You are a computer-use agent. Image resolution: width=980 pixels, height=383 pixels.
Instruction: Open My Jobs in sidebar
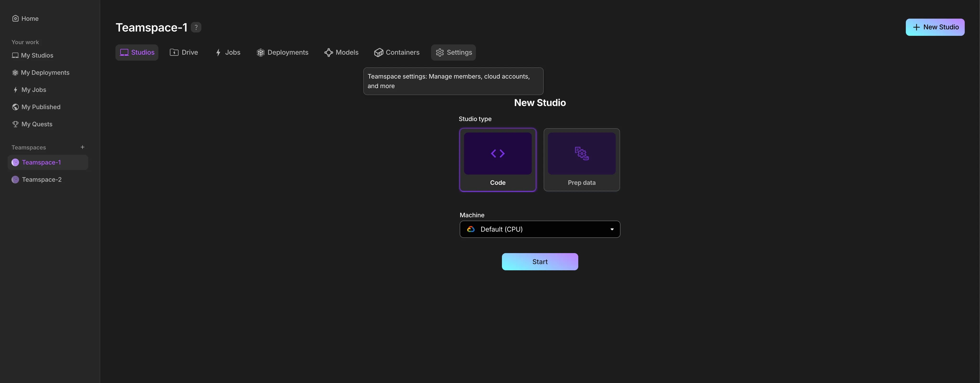coord(29,90)
